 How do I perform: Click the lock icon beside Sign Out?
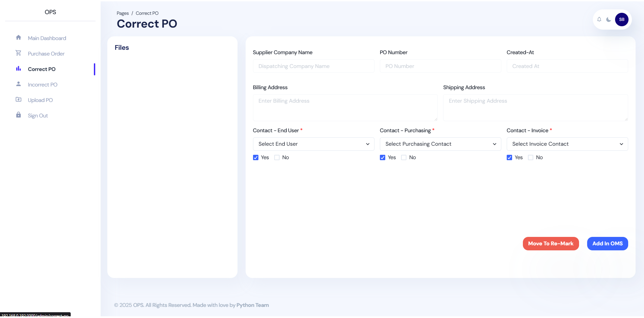pyautogui.click(x=19, y=115)
